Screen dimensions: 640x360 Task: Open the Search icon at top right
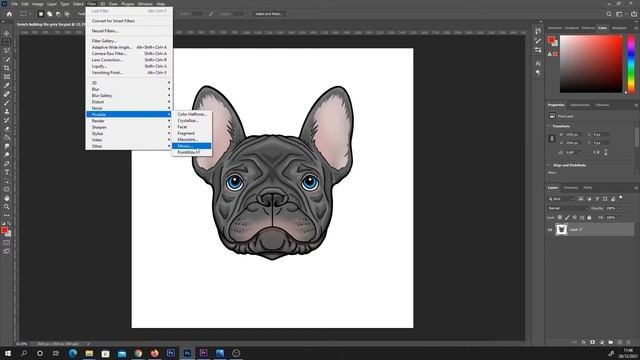coord(609,14)
